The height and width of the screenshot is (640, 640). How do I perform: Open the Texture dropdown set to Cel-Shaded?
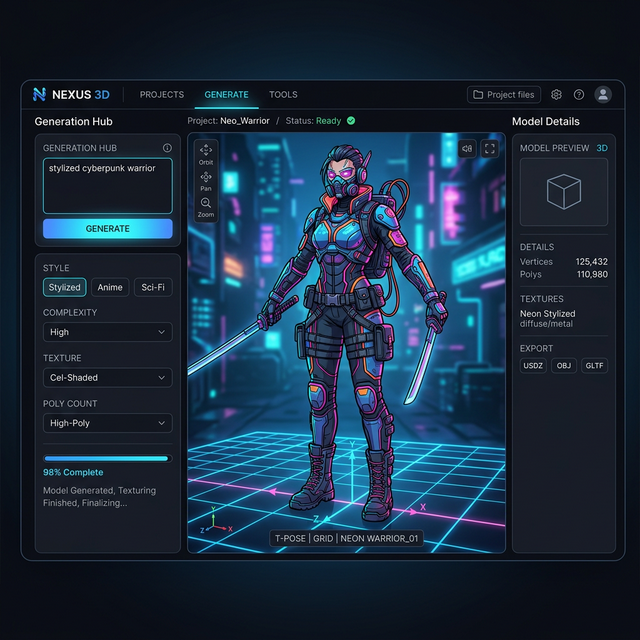click(108, 378)
